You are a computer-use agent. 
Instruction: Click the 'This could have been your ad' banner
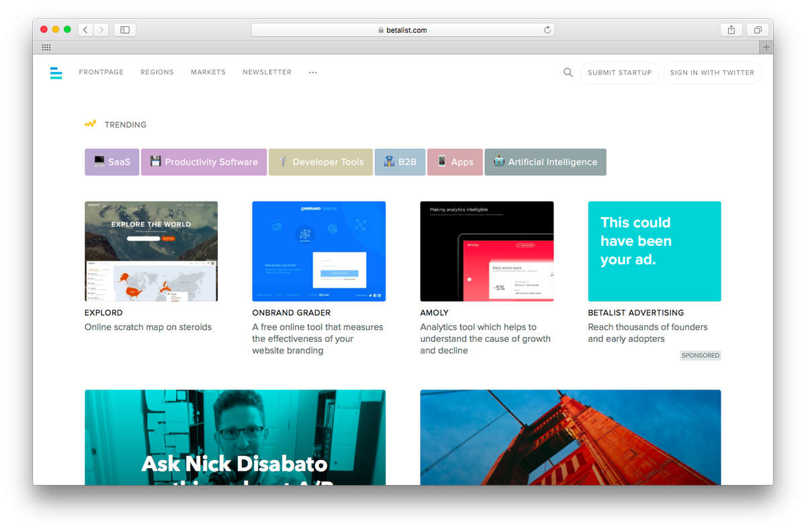(655, 251)
